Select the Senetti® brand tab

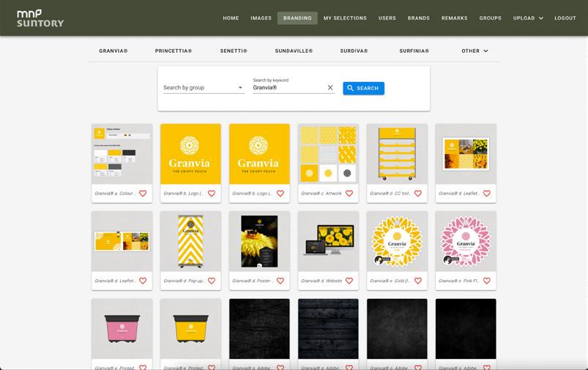234,51
